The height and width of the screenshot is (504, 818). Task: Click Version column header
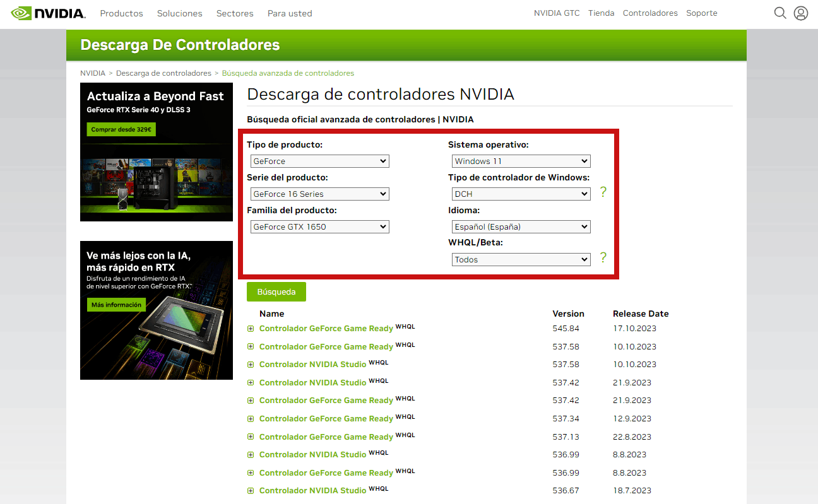[x=568, y=314]
